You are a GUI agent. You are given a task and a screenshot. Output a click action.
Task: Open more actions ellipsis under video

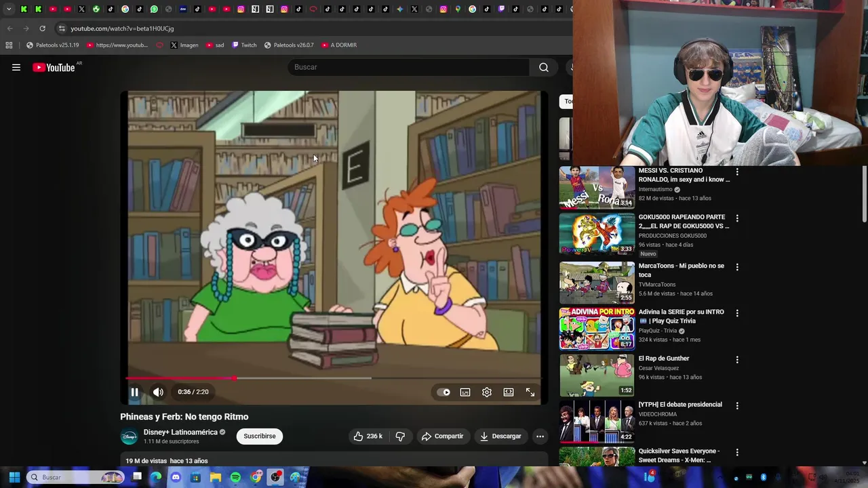540,436
